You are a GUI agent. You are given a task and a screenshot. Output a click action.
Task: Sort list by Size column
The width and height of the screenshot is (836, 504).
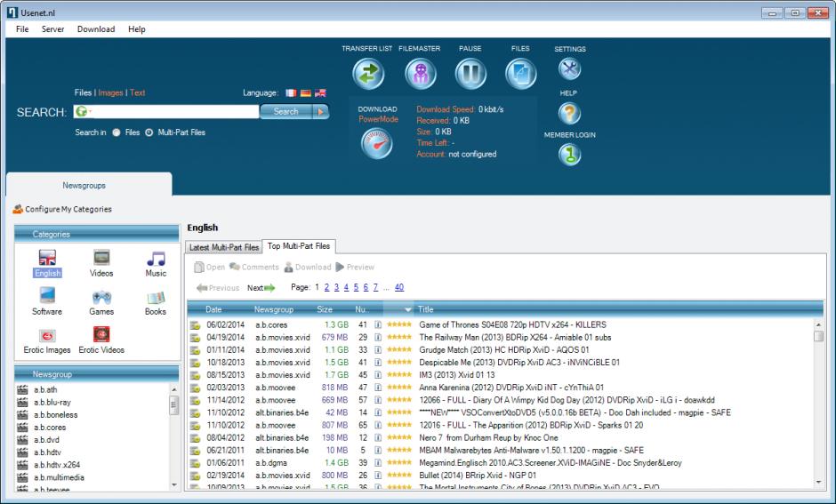(x=324, y=309)
